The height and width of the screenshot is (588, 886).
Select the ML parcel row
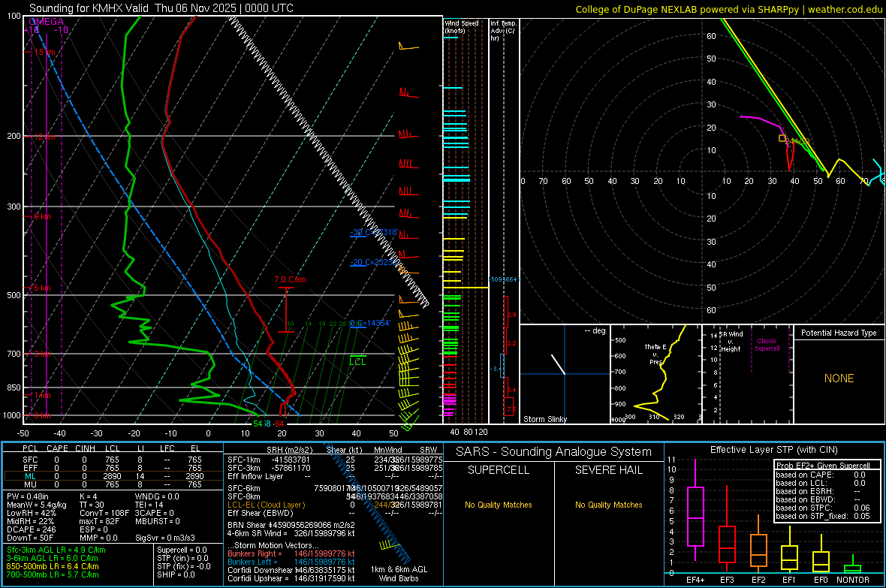point(113,476)
